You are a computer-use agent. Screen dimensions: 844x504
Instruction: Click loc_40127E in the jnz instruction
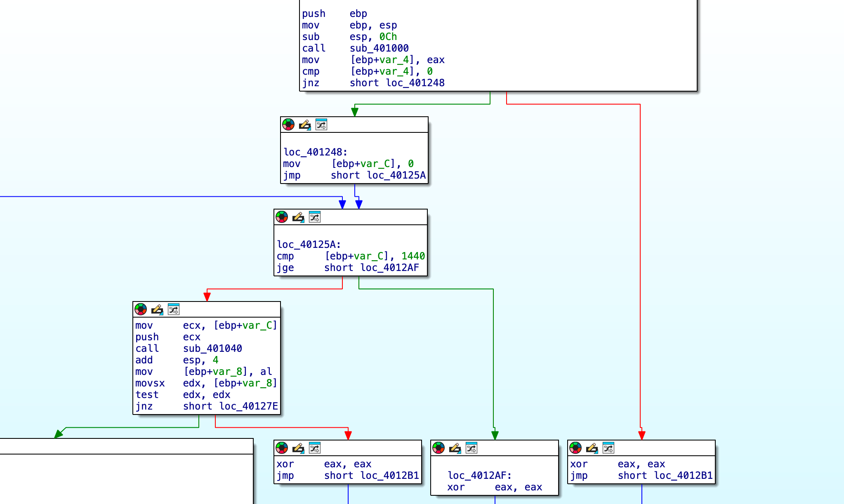(248, 406)
